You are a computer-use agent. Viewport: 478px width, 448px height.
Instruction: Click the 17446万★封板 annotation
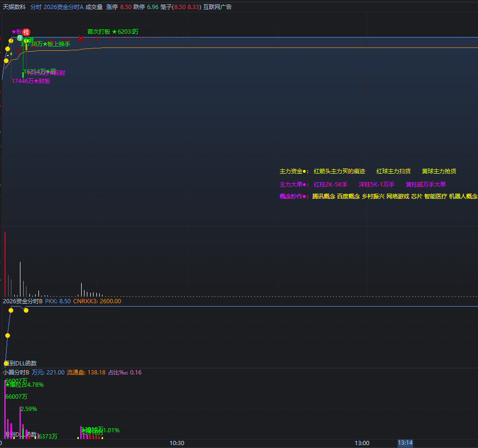31,81
